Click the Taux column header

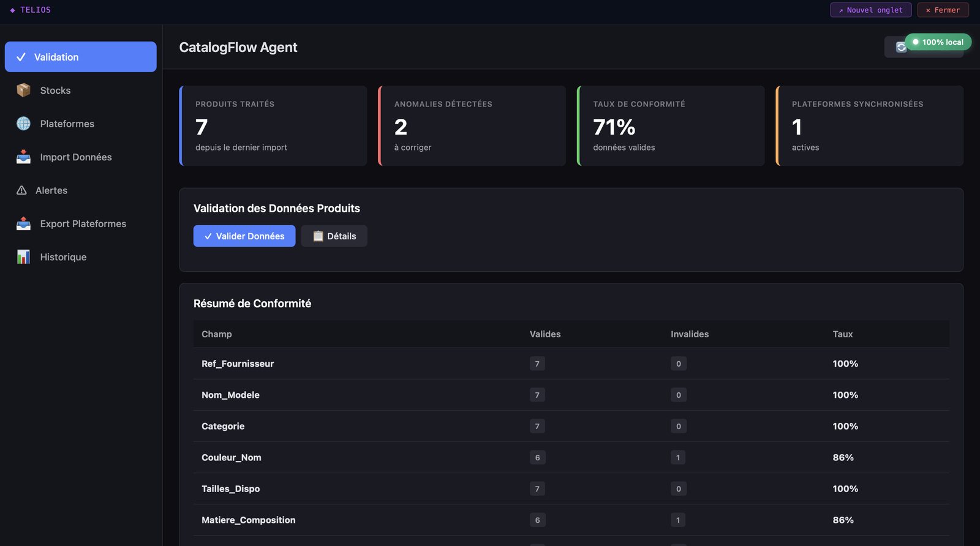pyautogui.click(x=843, y=334)
